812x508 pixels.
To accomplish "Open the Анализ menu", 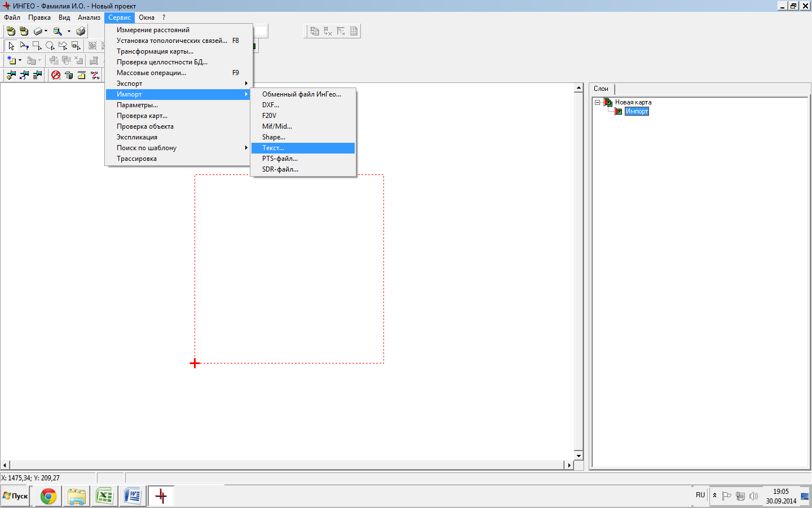I will pyautogui.click(x=89, y=17).
